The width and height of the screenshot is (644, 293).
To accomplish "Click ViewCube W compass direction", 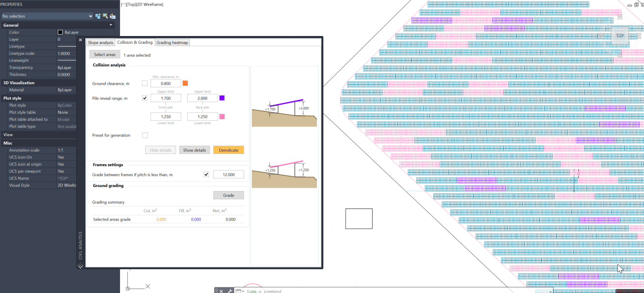I will tap(601, 36).
